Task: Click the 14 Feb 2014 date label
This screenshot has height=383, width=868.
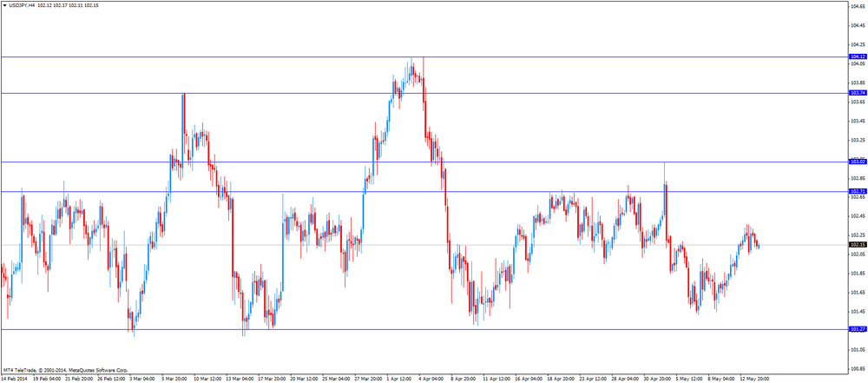Action: point(13,380)
